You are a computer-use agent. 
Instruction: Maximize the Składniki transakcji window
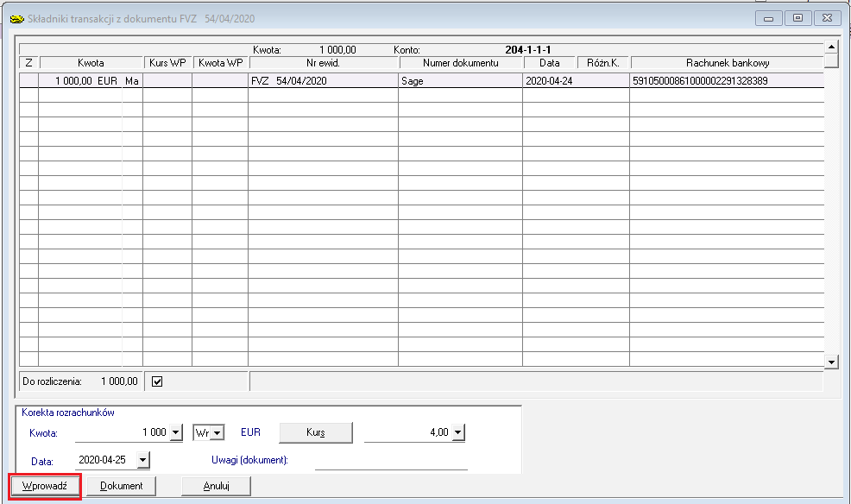pos(797,18)
